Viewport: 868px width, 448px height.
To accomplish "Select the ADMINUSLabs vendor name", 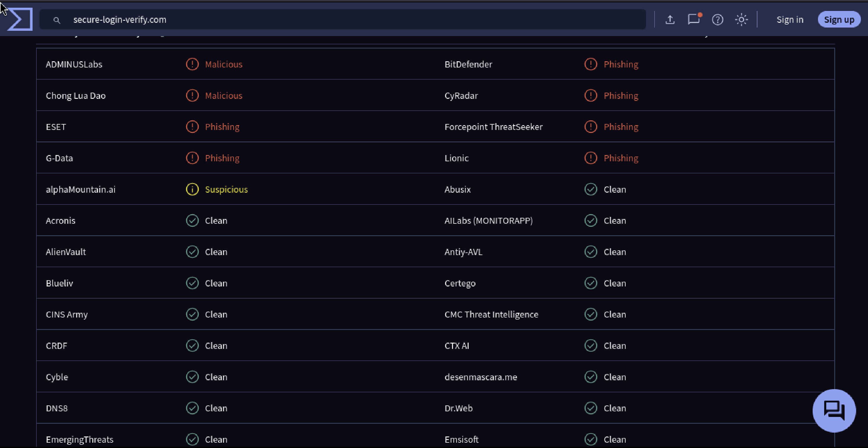I will 74,64.
